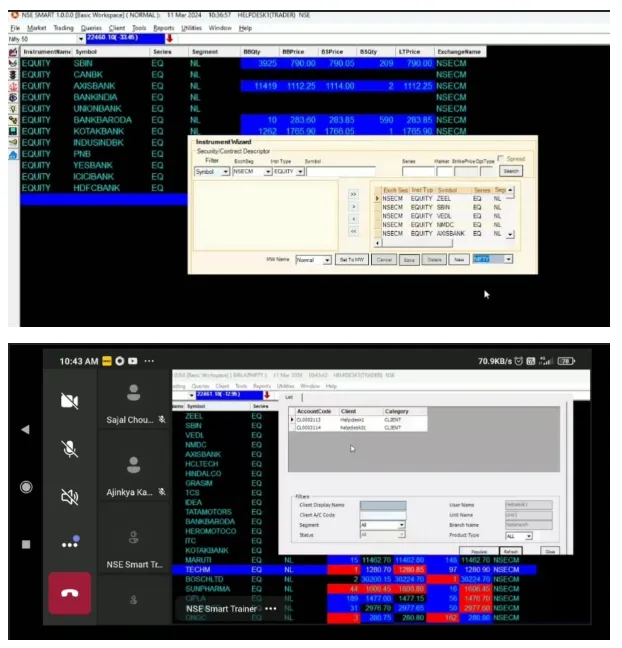Click the left toolbar icon beside the CANBK row
The image size is (622, 648).
pyautogui.click(x=13, y=75)
